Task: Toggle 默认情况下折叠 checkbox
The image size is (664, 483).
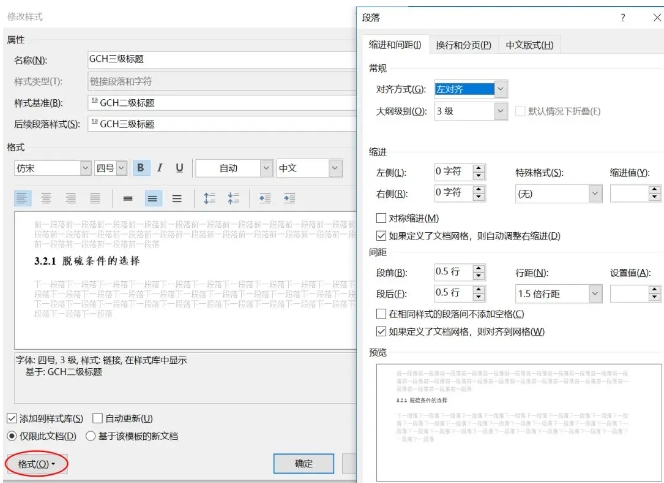Action: pyautogui.click(x=520, y=111)
